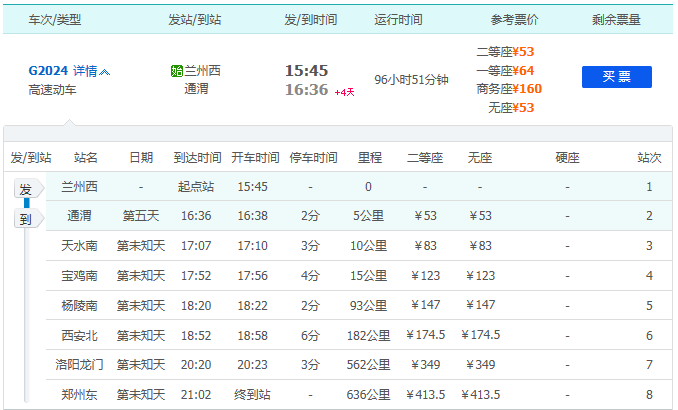Click 第五天 date cell for 通渭
This screenshot has width=678, height=410.
coord(141,215)
